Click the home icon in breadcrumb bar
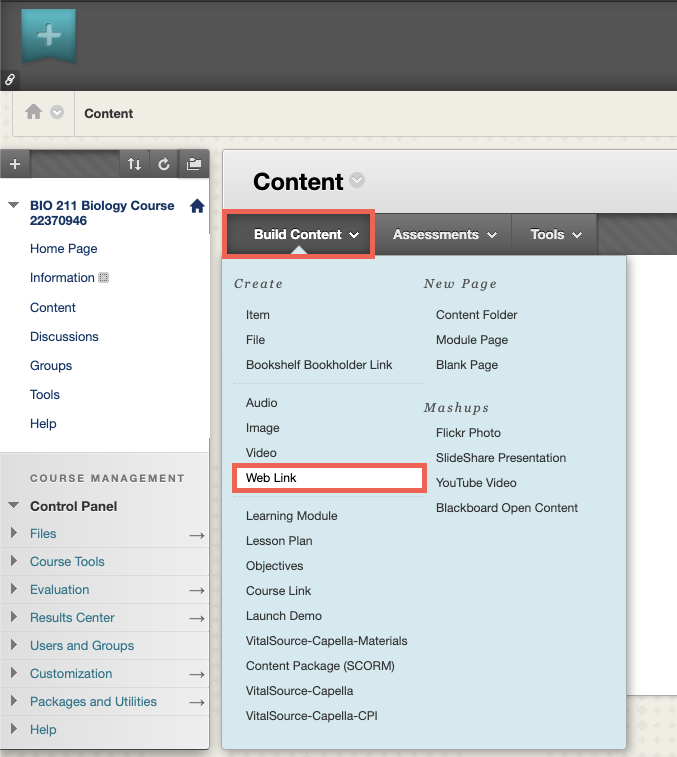The height and width of the screenshot is (757, 677). pos(33,112)
